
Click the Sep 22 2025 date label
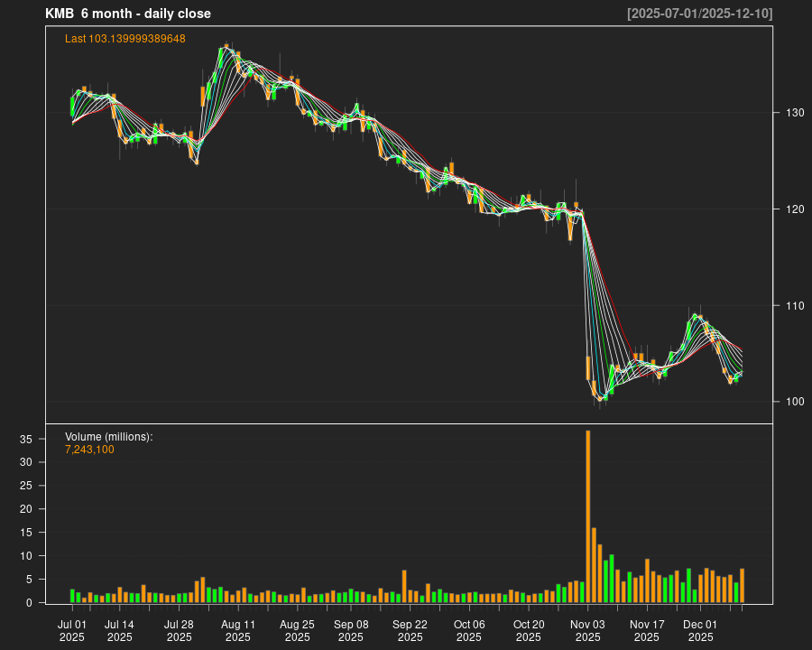click(x=410, y=630)
